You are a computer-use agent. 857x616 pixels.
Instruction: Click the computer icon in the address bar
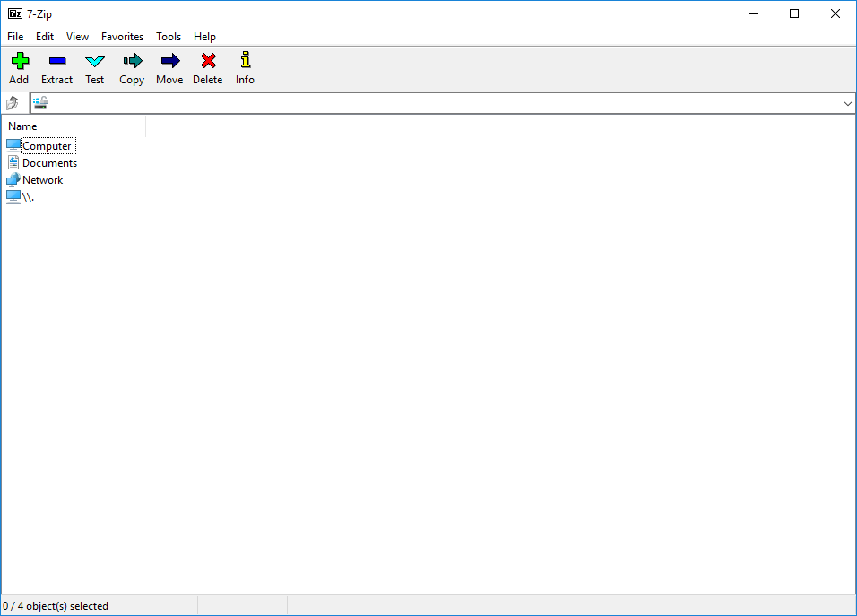pyautogui.click(x=40, y=103)
